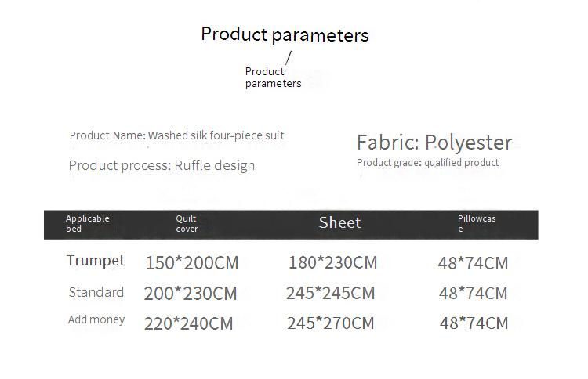588x379 pixels.
Task: Click the 'Pillowcase' column header
Action: pos(477,224)
